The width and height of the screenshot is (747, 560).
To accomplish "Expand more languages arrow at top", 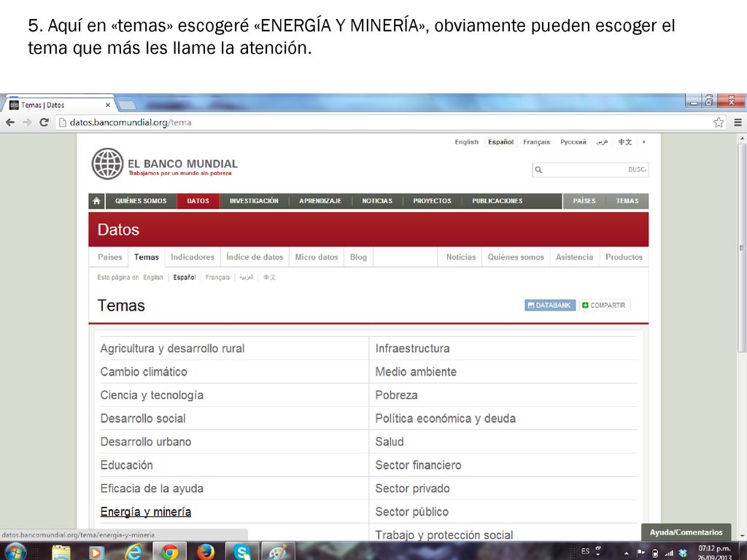I will tap(643, 142).
